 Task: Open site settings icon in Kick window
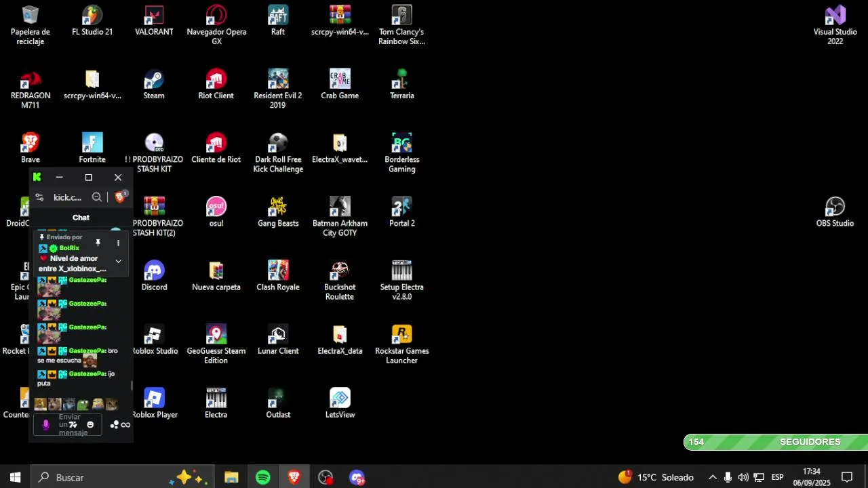click(39, 197)
